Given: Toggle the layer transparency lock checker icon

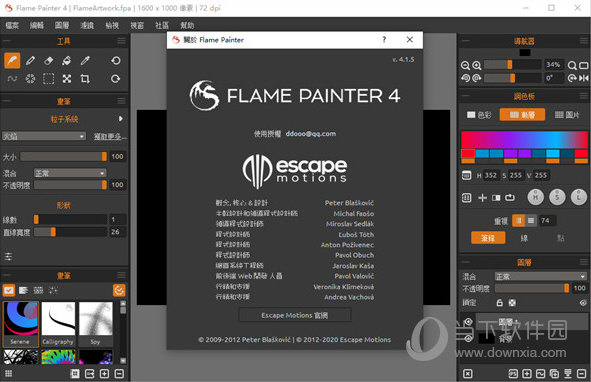Looking at the screenshot, I should [x=512, y=302].
